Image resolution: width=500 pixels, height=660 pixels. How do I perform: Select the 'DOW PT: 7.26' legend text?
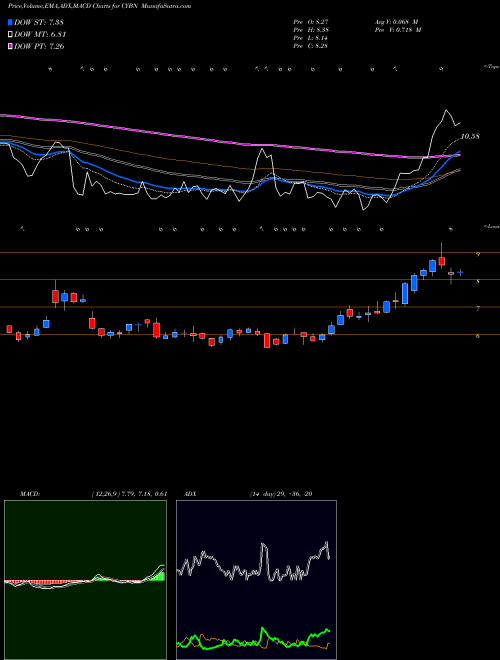point(39,47)
